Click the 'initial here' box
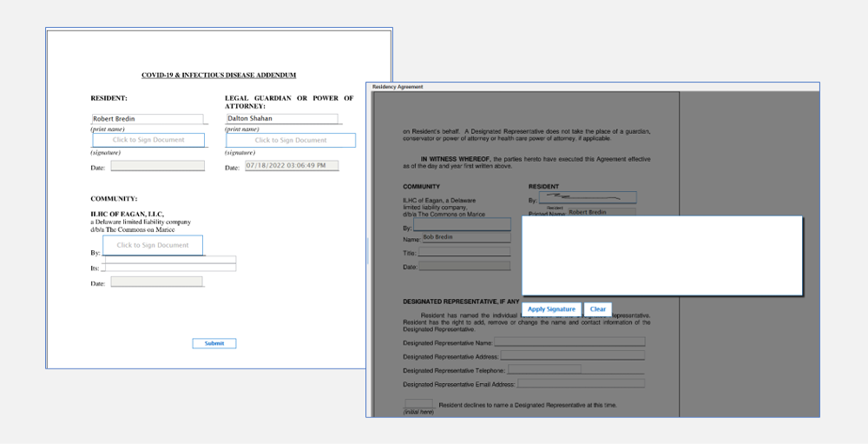The height and width of the screenshot is (444, 868). (x=419, y=403)
